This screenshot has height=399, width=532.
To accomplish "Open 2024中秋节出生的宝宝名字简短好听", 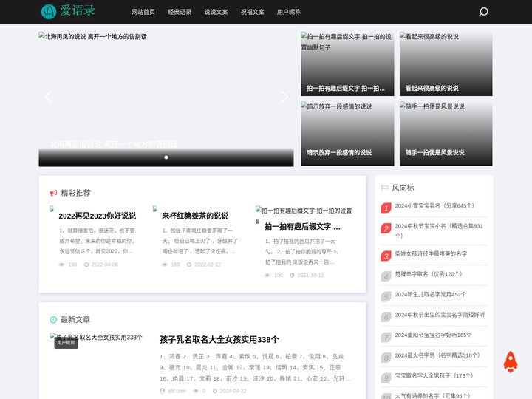I will coord(440,315).
